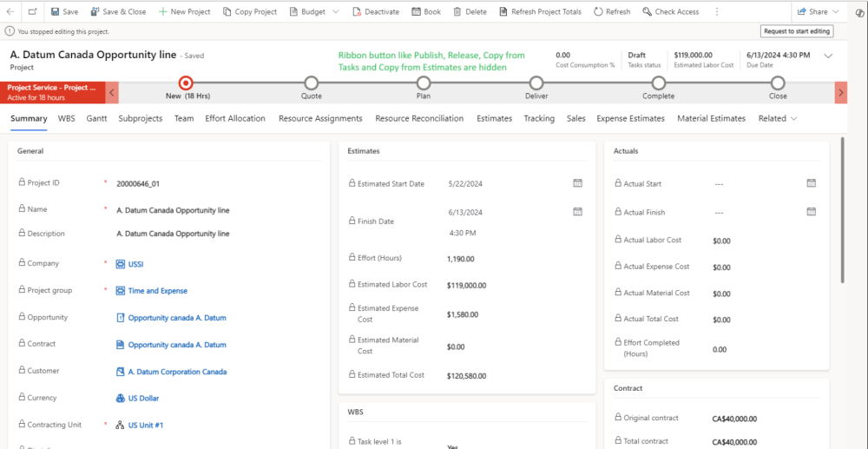
Task: Click the Save icon button
Action: click(56, 12)
